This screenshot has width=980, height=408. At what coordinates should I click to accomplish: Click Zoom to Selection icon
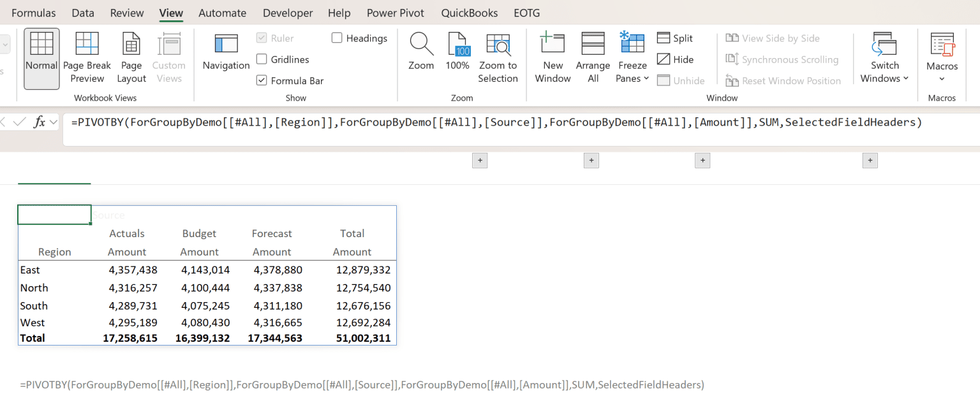498,57
